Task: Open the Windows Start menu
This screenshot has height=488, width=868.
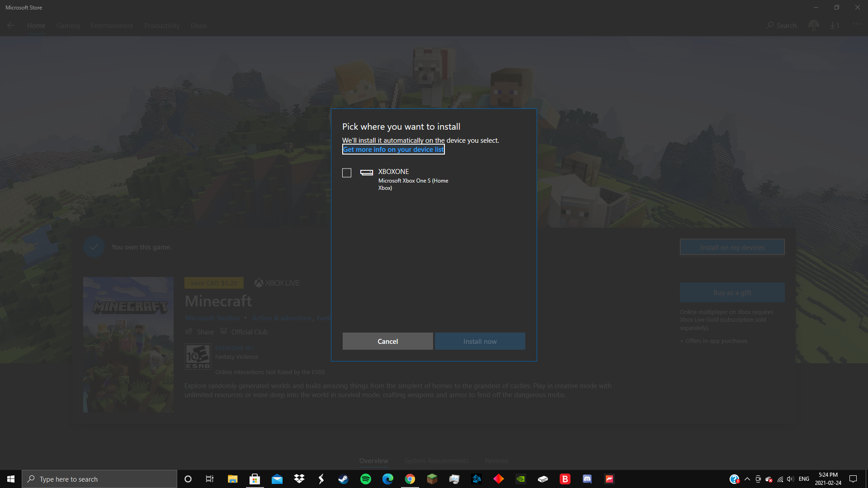Action: click(11, 479)
